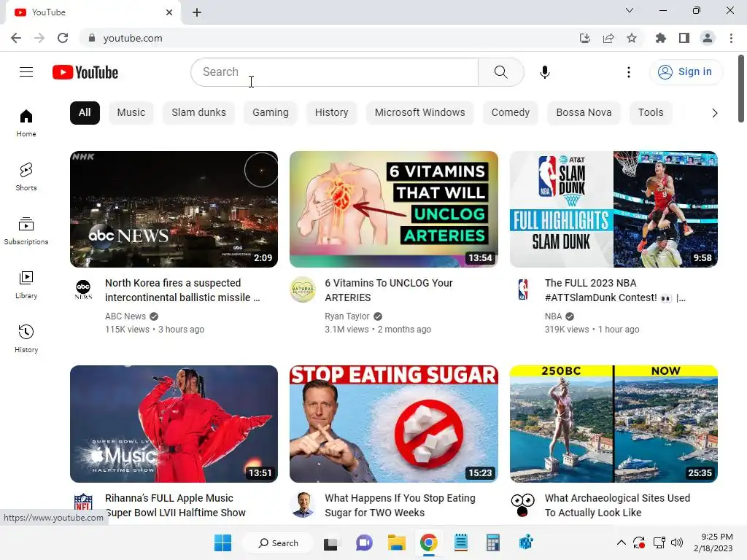Go back with the browser back arrow

[x=16, y=38]
